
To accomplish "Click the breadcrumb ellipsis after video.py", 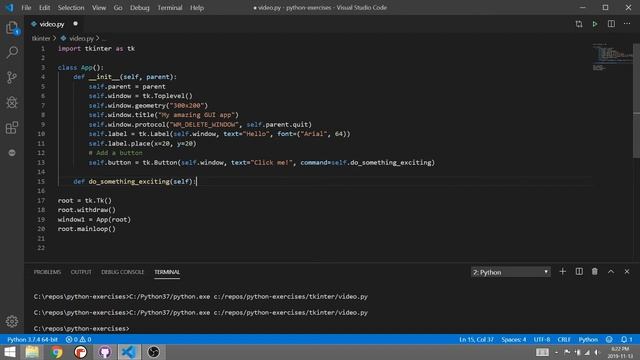I will click(104, 38).
